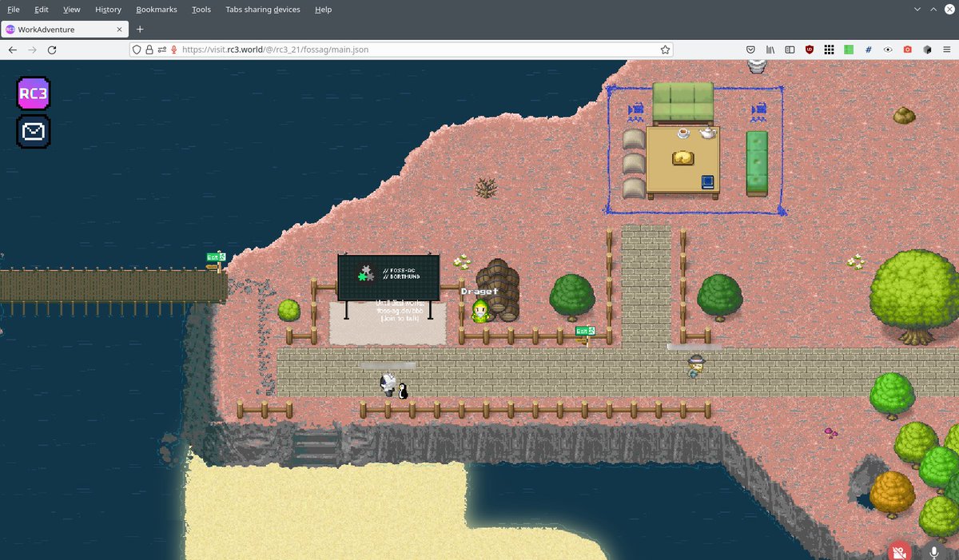Open the tracking protection shield icon
The height and width of the screenshot is (560, 959).
137,50
